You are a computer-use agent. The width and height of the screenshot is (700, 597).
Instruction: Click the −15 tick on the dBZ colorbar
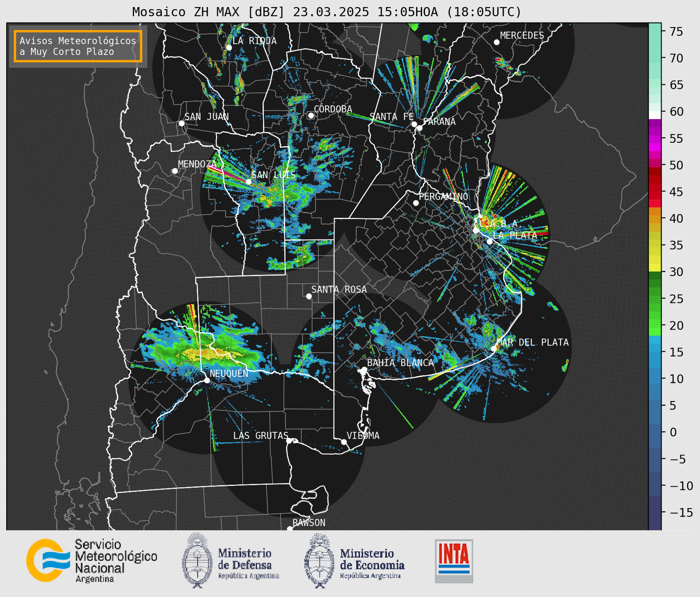click(682, 512)
